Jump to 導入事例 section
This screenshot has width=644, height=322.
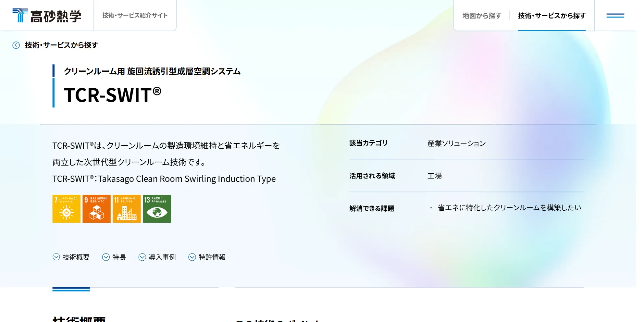click(x=162, y=257)
